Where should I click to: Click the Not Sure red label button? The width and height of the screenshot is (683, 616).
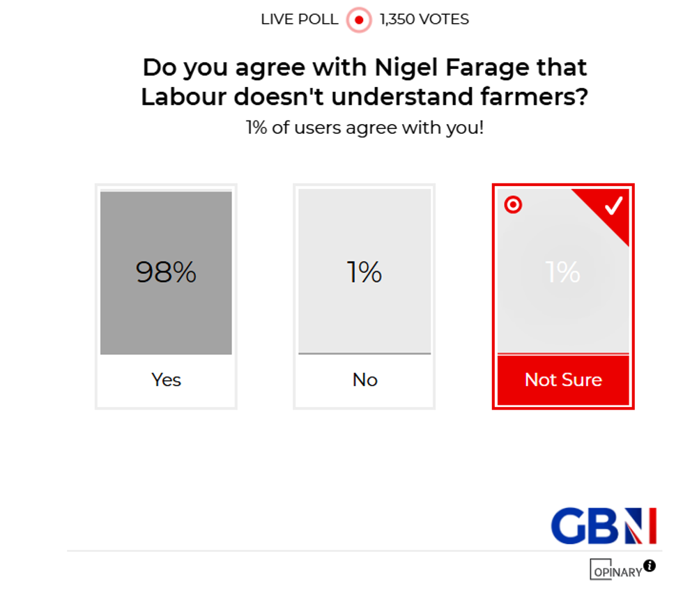click(x=562, y=380)
